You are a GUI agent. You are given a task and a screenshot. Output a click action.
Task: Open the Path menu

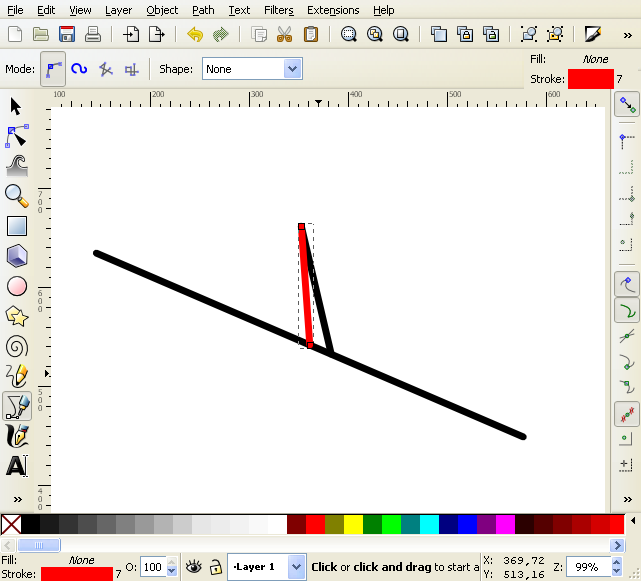203,10
